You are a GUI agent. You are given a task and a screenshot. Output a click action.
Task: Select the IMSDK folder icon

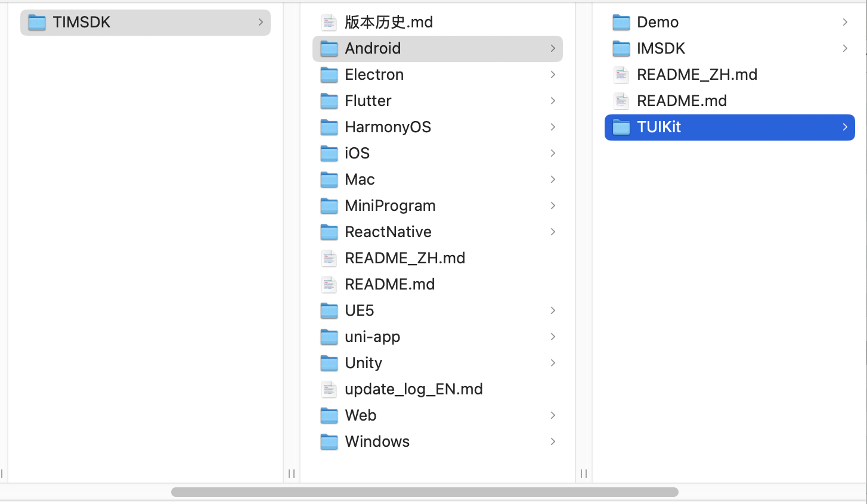[621, 49]
